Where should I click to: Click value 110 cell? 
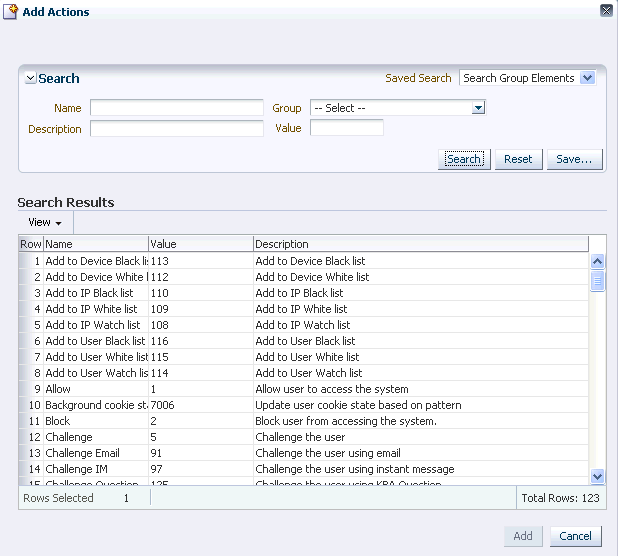tap(201, 293)
